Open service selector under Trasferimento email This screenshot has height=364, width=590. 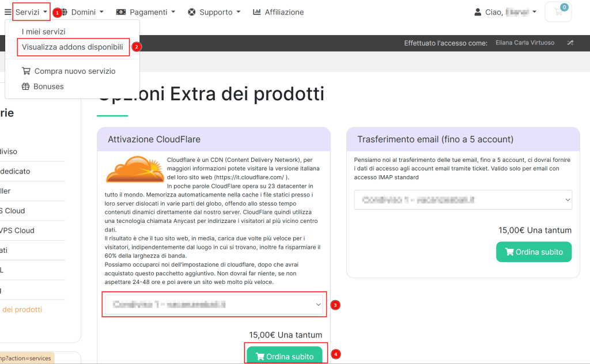click(x=463, y=200)
